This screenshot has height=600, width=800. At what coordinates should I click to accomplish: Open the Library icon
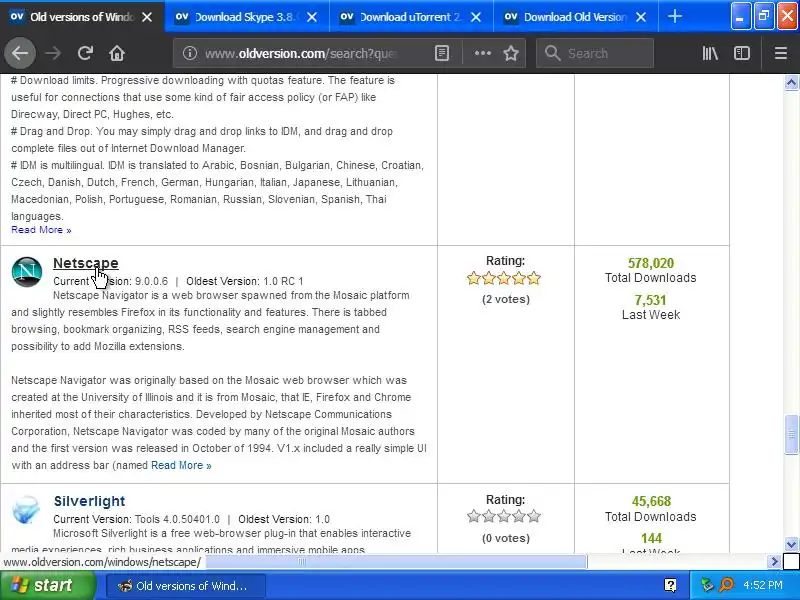coord(710,53)
